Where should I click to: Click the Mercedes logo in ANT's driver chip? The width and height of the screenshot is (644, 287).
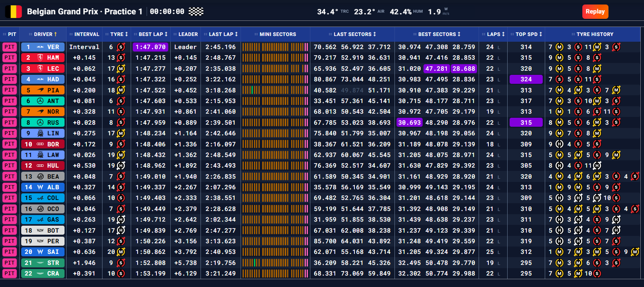pos(40,101)
